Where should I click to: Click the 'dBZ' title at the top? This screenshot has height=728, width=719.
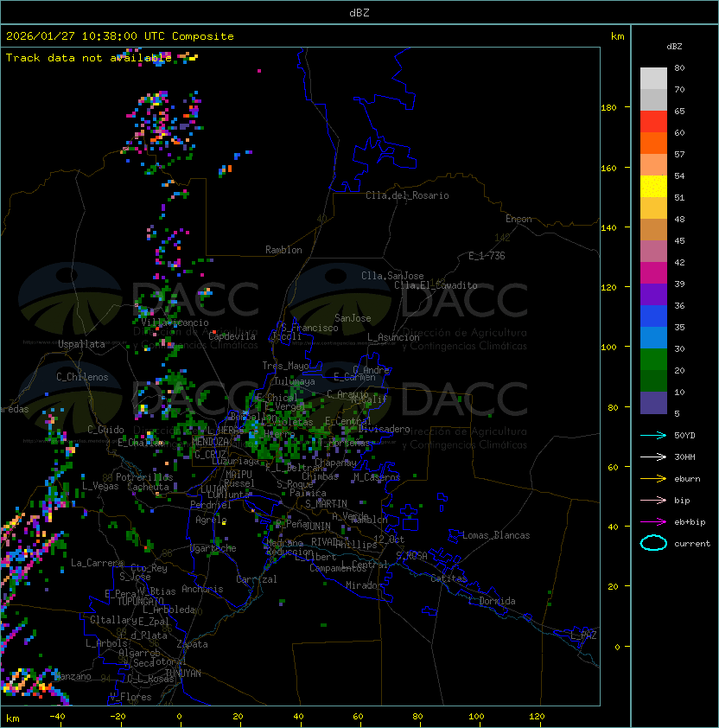[x=359, y=13]
